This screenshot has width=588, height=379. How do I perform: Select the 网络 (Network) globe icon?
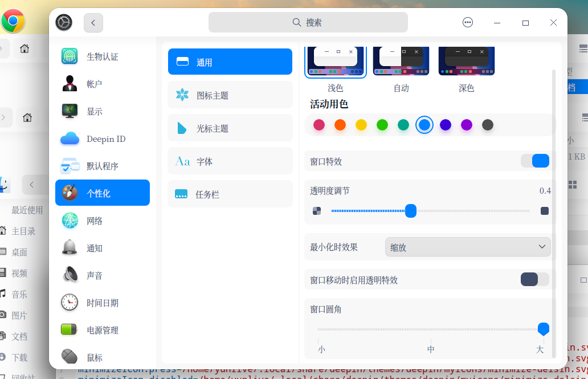[x=70, y=221]
